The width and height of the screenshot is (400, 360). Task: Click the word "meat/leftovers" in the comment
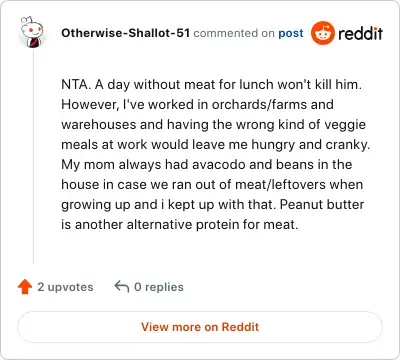click(x=280, y=184)
